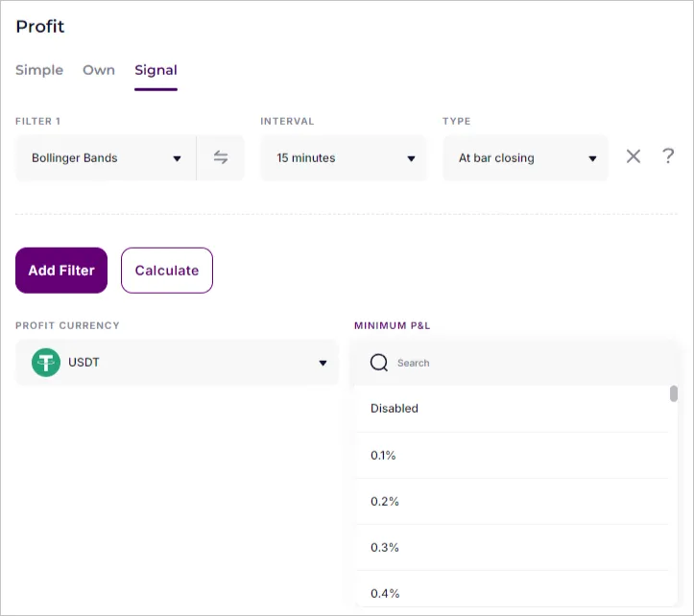Click the question mark help icon
Viewport: 694px width, 616px height.
[x=668, y=156]
